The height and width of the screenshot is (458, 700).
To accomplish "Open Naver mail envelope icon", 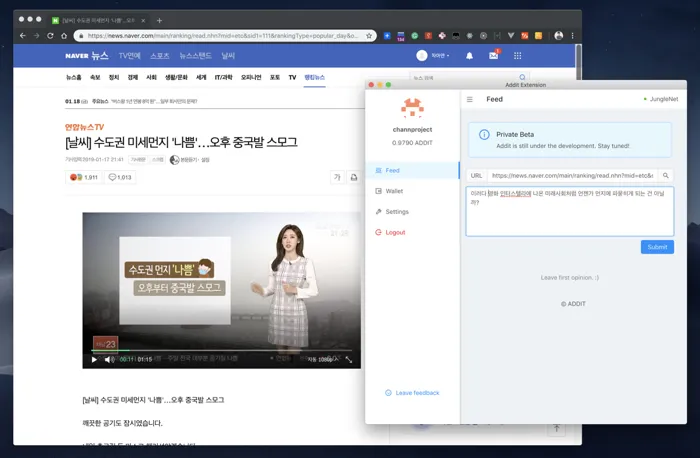I will [493, 55].
